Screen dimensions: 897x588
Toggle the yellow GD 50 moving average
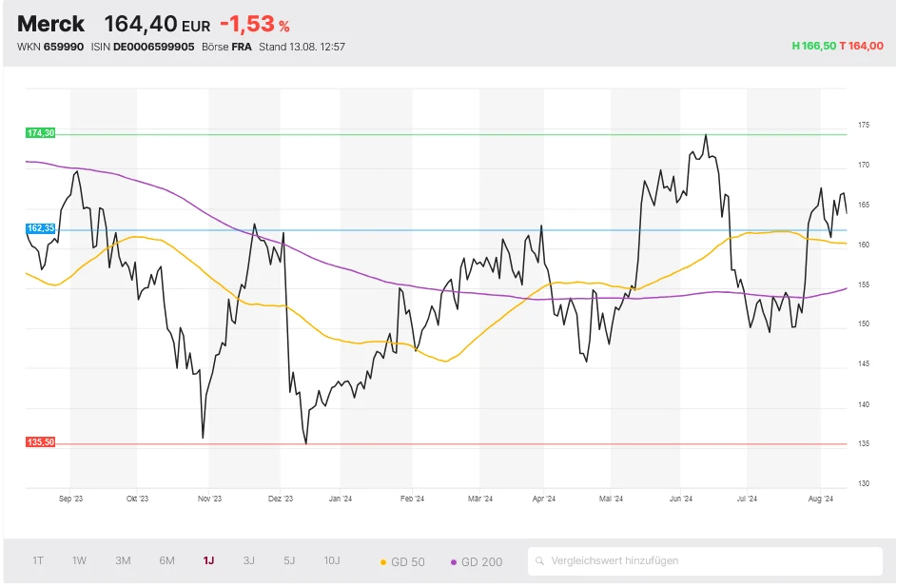[404, 561]
